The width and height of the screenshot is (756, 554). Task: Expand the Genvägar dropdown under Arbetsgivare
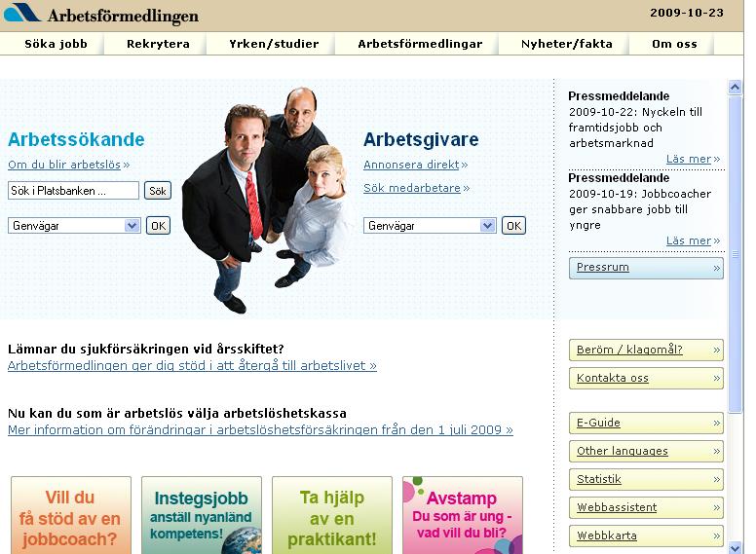pos(430,226)
